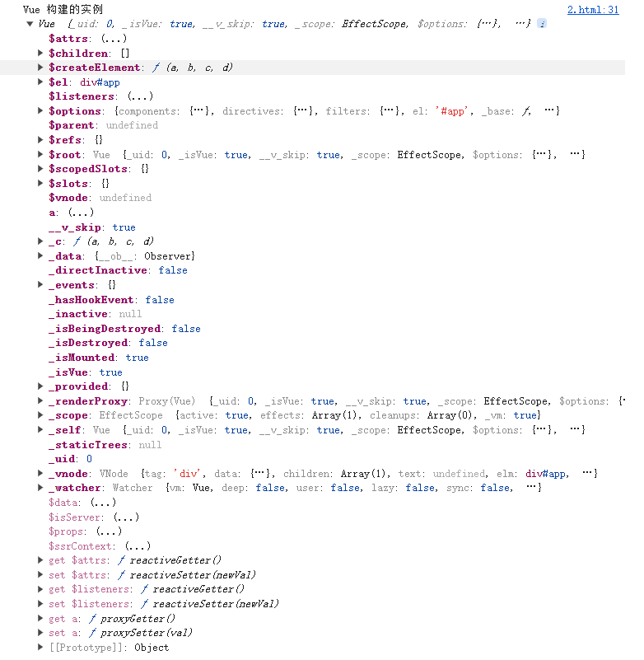Expand the $options object
The height and width of the screenshot is (660, 644).
tap(40, 110)
